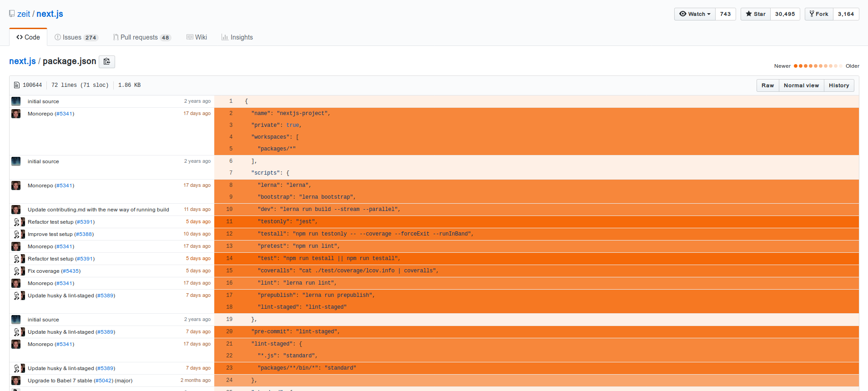Open file History

point(839,85)
